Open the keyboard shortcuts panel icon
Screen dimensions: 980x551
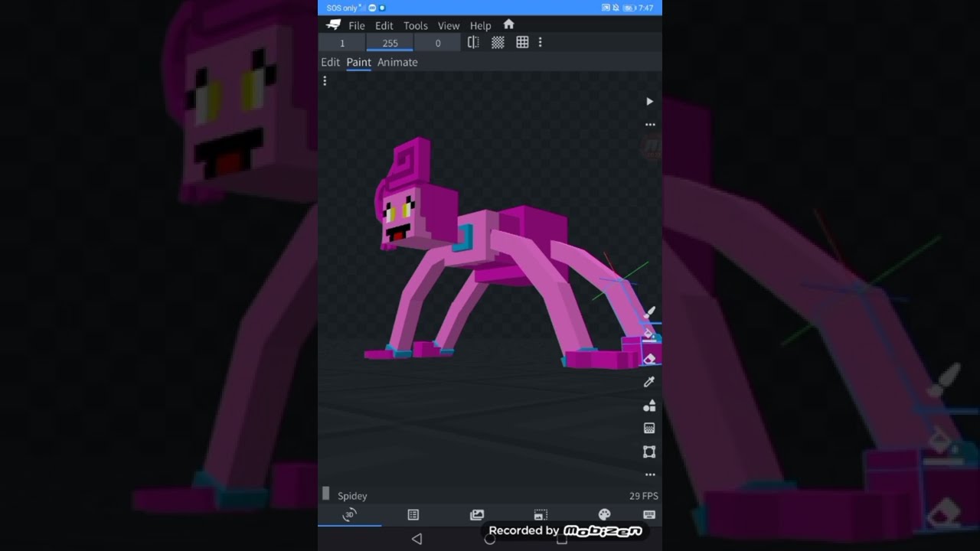coord(649,514)
